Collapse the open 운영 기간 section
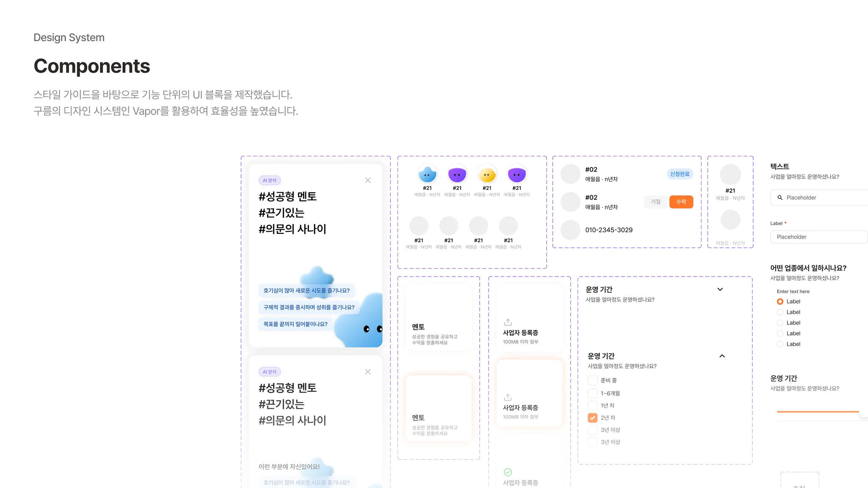 (x=722, y=356)
